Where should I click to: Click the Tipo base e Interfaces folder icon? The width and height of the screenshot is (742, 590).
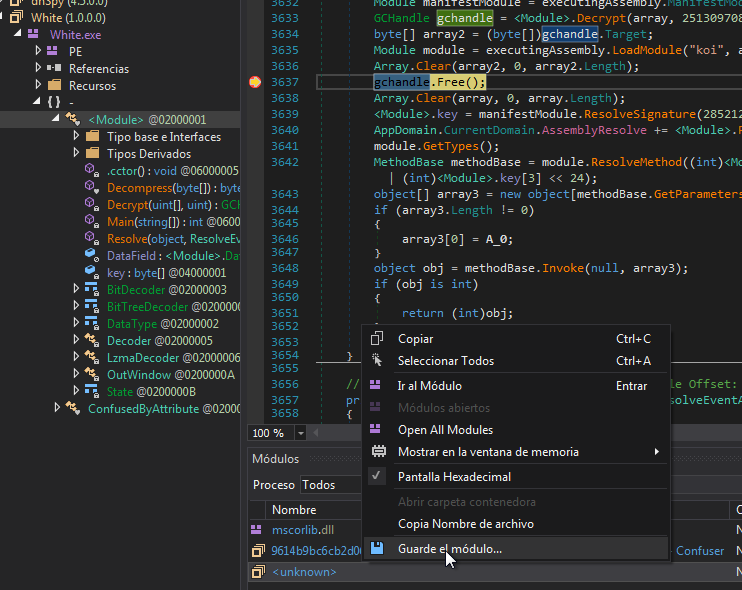(x=92, y=136)
